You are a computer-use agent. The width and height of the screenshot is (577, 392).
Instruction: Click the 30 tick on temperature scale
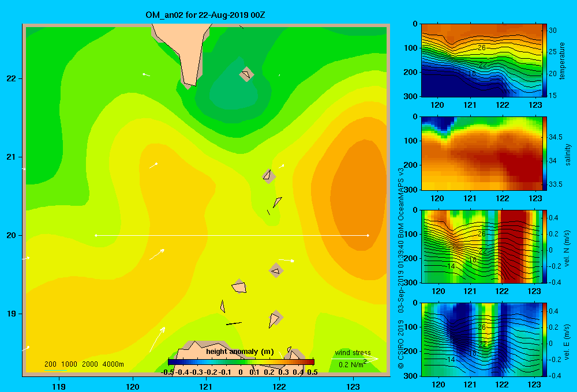(553, 31)
